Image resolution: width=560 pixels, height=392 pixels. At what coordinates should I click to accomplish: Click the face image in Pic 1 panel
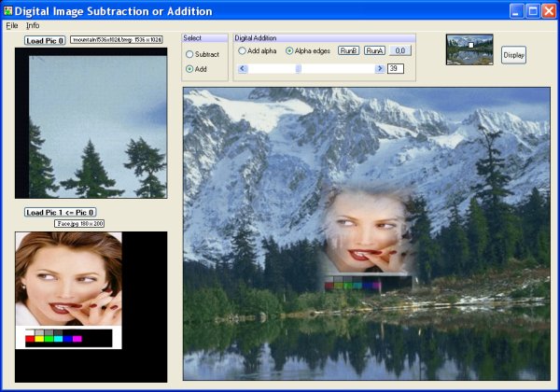[68, 289]
